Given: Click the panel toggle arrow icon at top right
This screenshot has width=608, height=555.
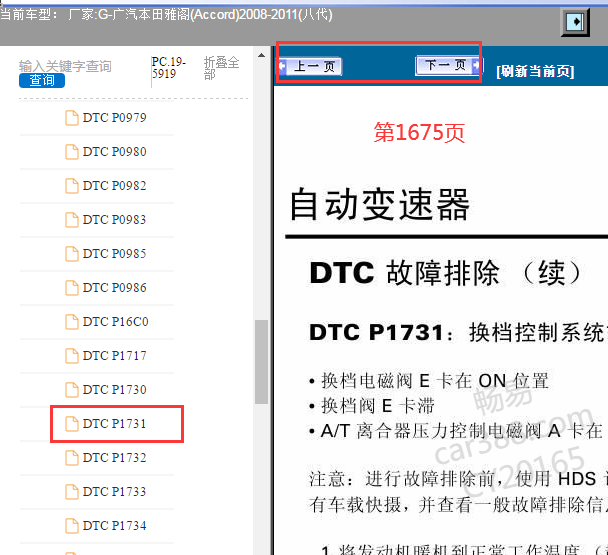Looking at the screenshot, I should [575, 22].
